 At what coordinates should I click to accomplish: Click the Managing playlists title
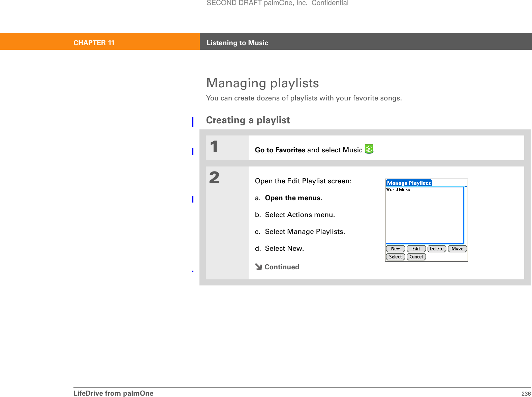point(262,83)
